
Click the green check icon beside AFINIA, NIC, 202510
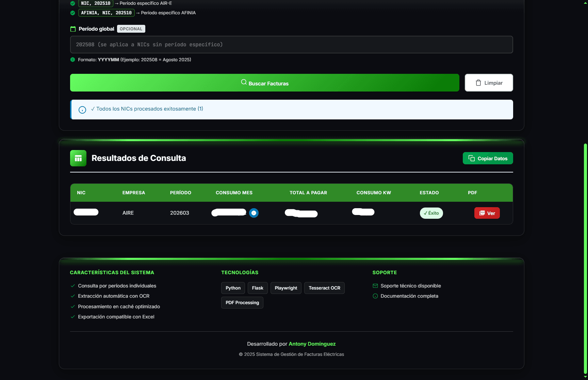[x=72, y=13]
